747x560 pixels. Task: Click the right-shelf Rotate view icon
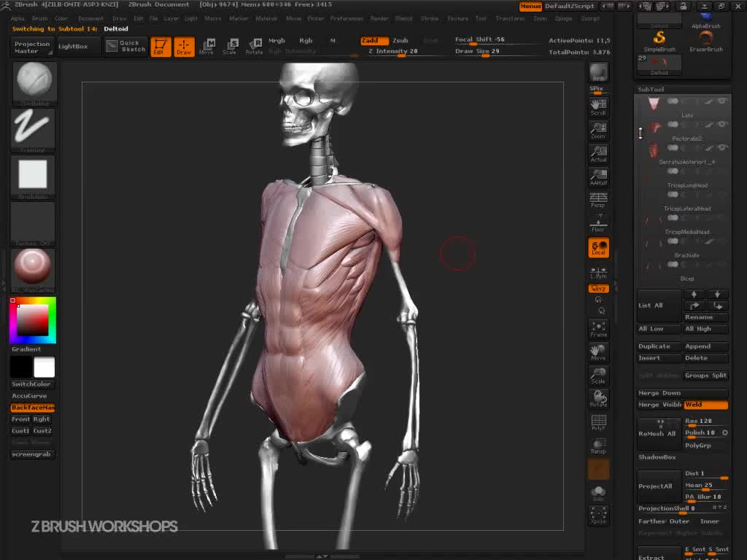tap(598, 399)
